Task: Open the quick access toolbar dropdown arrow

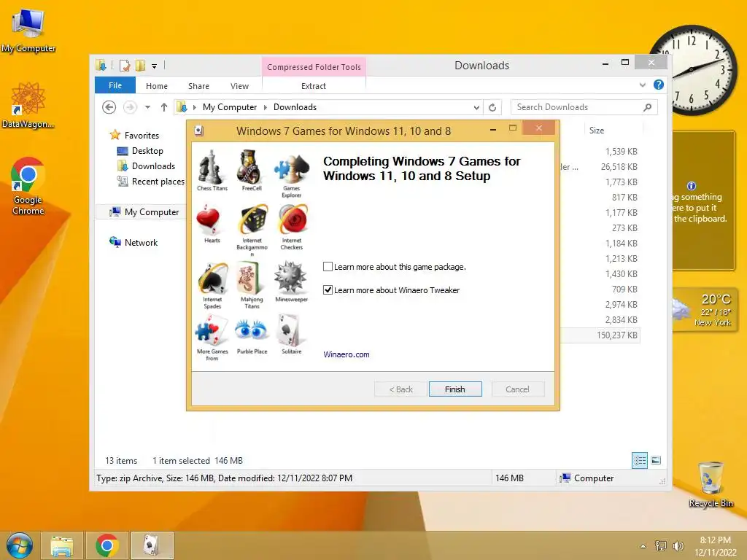Action: tap(155, 66)
